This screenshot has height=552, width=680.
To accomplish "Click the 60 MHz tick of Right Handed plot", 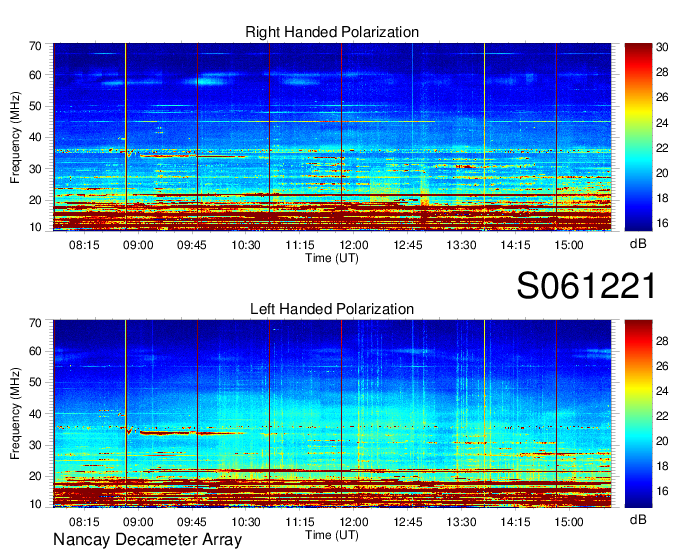I will (x=35, y=75).
